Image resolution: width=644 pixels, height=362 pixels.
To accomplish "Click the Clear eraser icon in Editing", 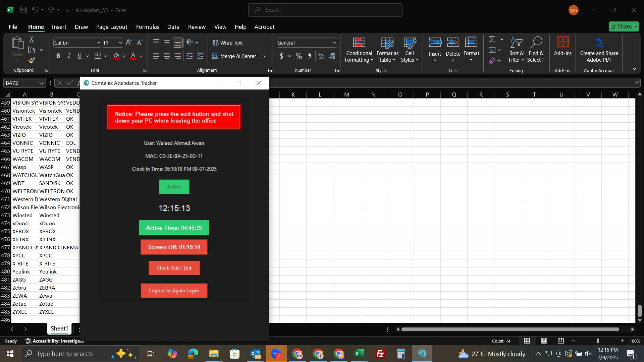I will pyautogui.click(x=492, y=61).
